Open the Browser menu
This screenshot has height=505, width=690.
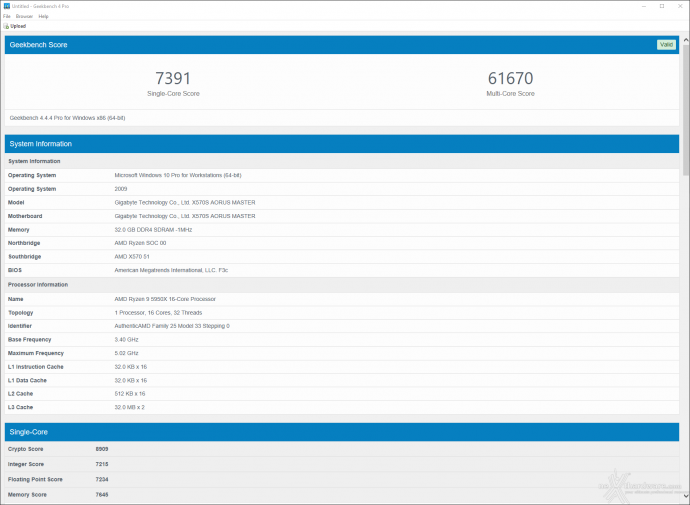(24, 16)
